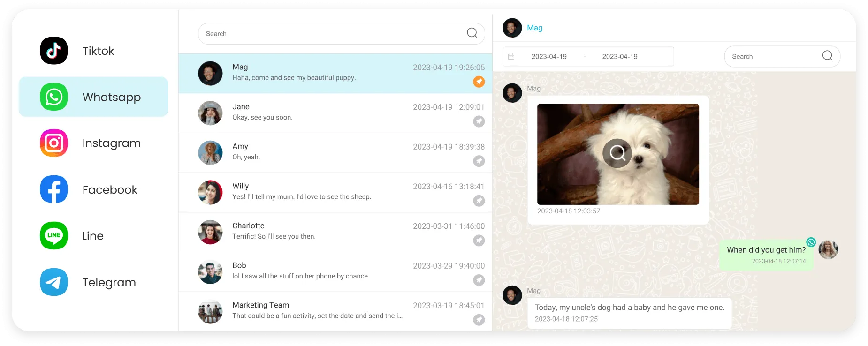868x346 pixels.
Task: Pin the Charlotte conversation
Action: [x=479, y=241]
